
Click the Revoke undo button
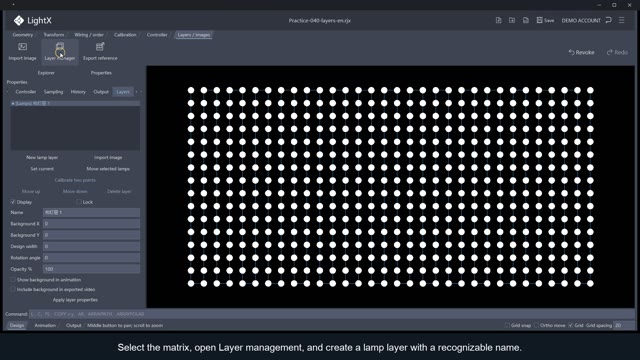click(581, 52)
